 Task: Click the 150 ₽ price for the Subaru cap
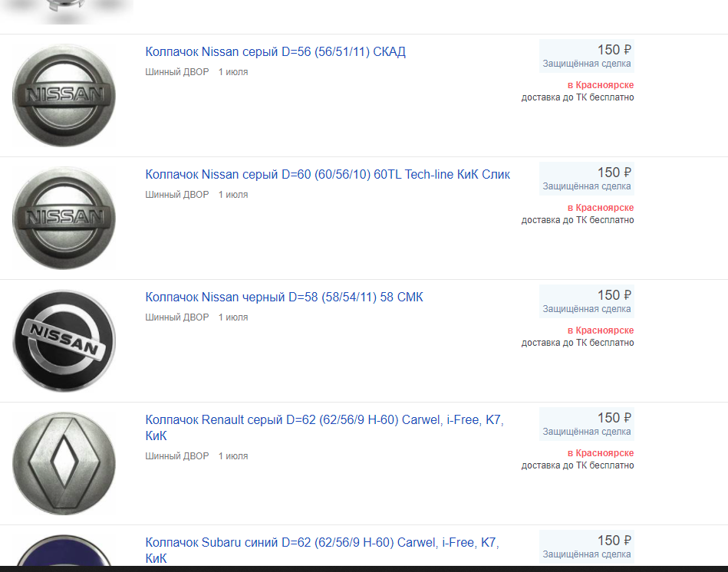(x=614, y=541)
